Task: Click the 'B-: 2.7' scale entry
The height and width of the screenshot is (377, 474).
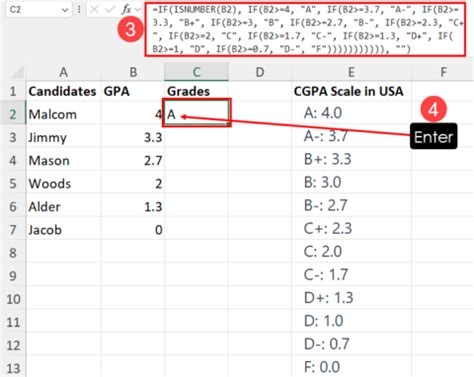Action: click(x=326, y=205)
